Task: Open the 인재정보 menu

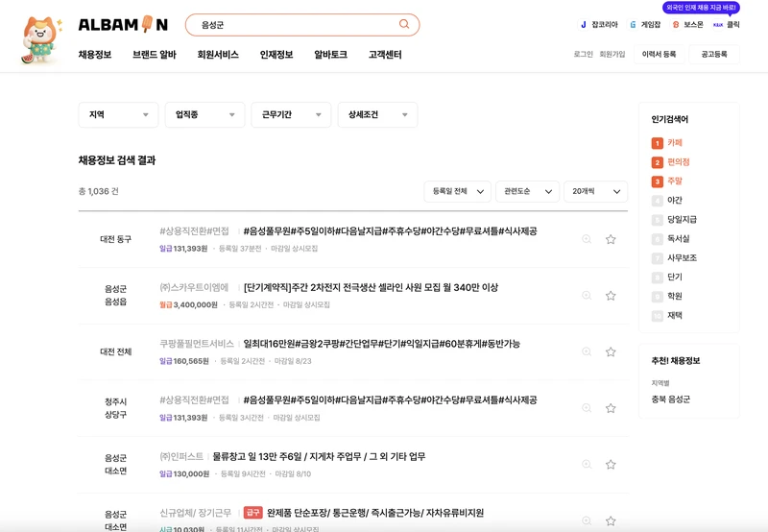Action: click(x=276, y=55)
